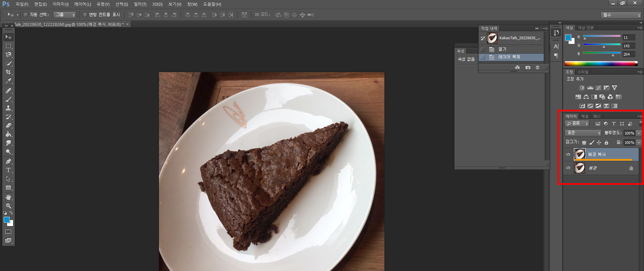Select the 배경 복사 layer name
Viewport: 644px width, 271px height.
pyautogui.click(x=597, y=155)
